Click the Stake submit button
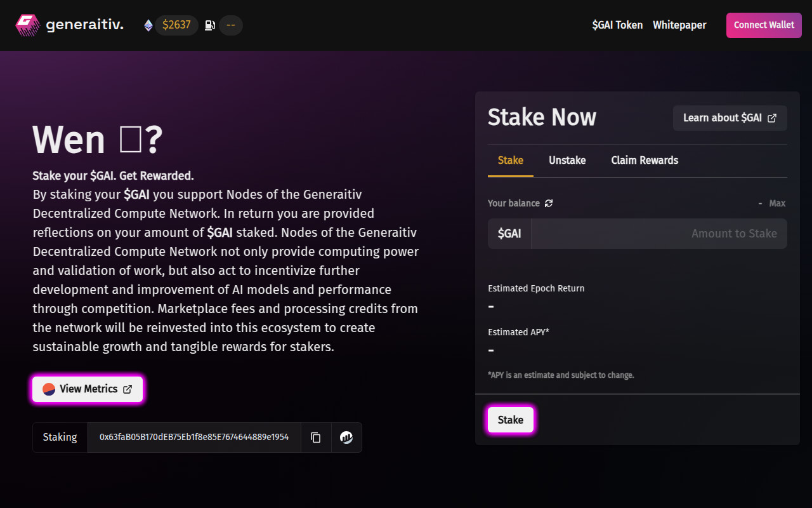 tap(511, 420)
